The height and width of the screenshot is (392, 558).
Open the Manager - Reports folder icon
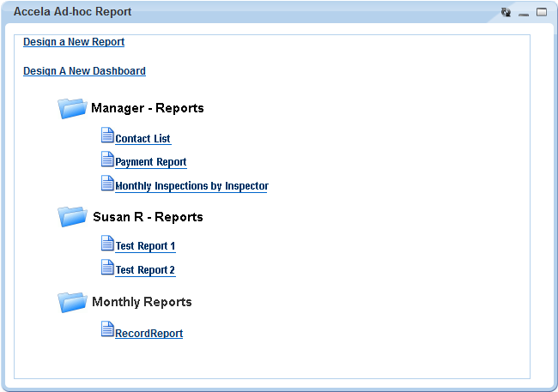coord(73,108)
